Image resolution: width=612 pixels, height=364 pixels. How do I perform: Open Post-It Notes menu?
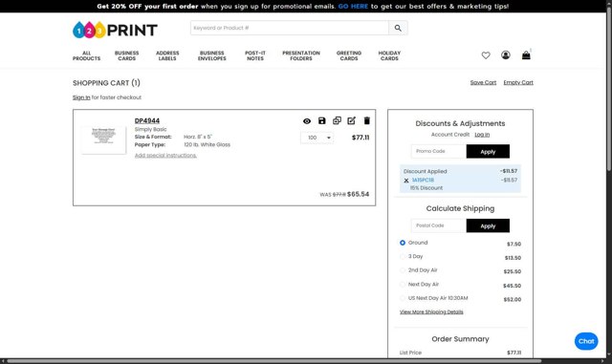[255, 55]
